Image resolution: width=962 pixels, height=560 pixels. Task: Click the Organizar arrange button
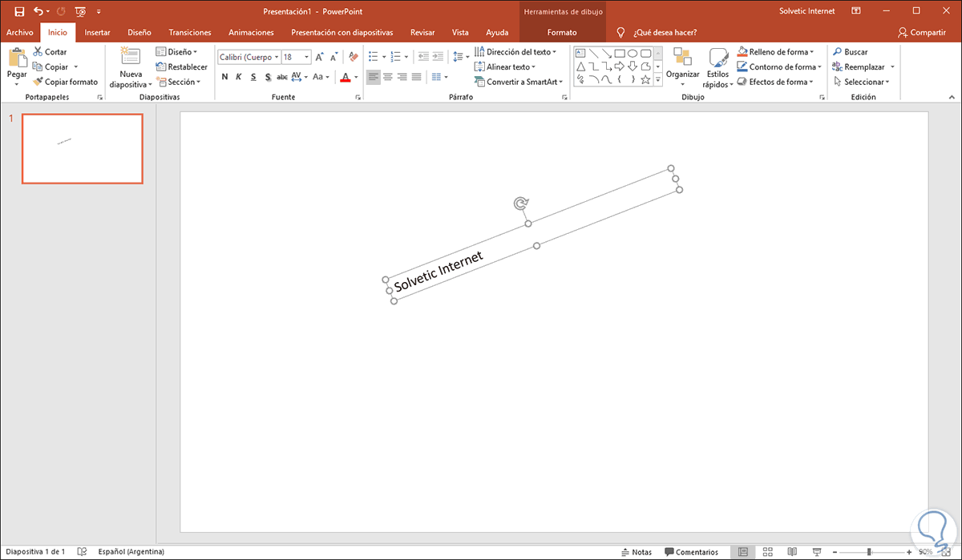pyautogui.click(x=683, y=67)
